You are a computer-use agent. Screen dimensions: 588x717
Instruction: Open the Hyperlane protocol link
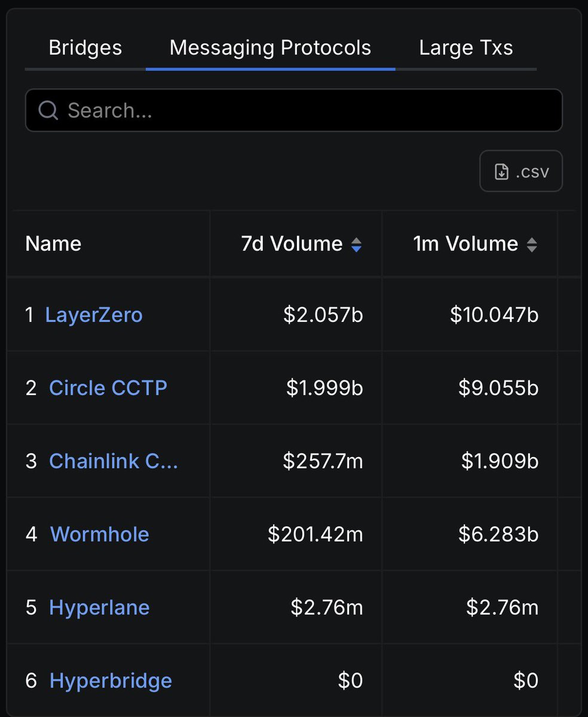pyautogui.click(x=99, y=608)
